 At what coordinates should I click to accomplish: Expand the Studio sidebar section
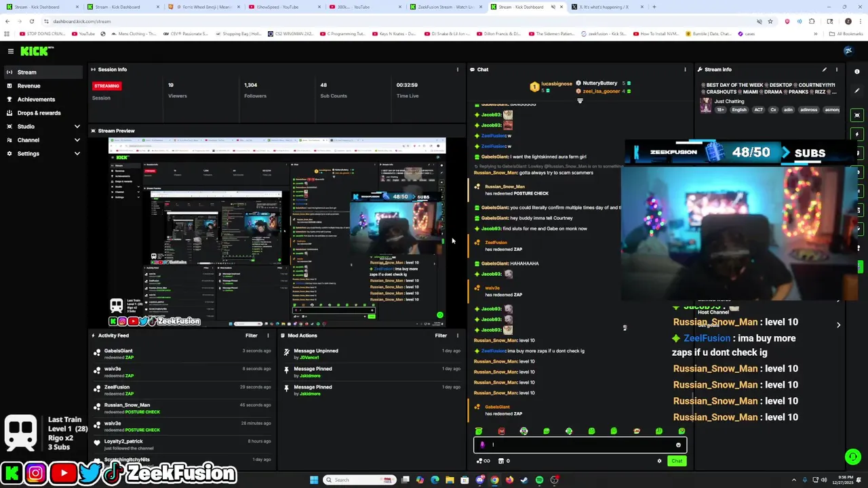click(77, 126)
